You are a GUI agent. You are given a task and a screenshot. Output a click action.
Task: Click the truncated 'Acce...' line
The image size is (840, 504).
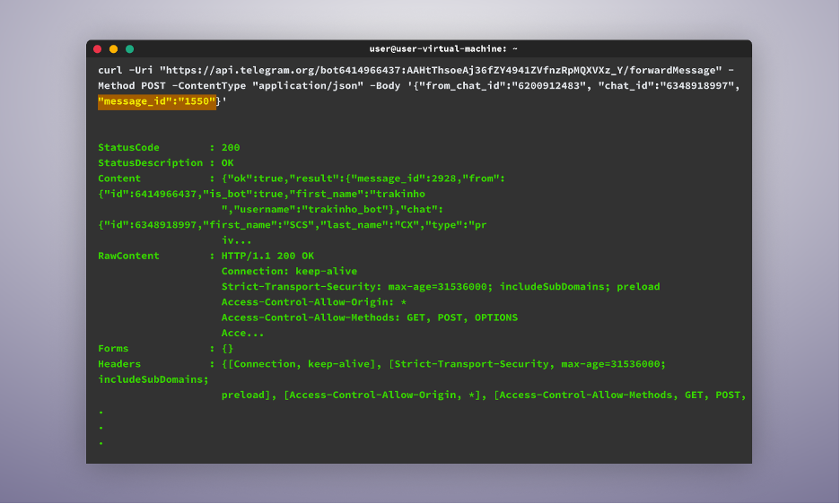click(x=242, y=334)
